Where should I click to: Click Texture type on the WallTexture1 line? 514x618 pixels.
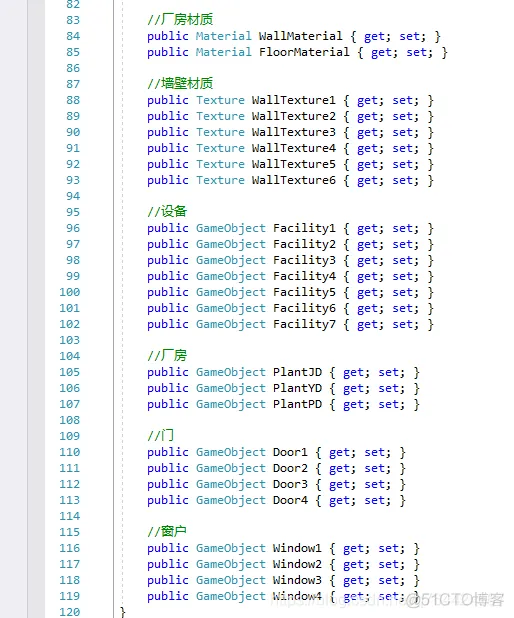(x=220, y=100)
